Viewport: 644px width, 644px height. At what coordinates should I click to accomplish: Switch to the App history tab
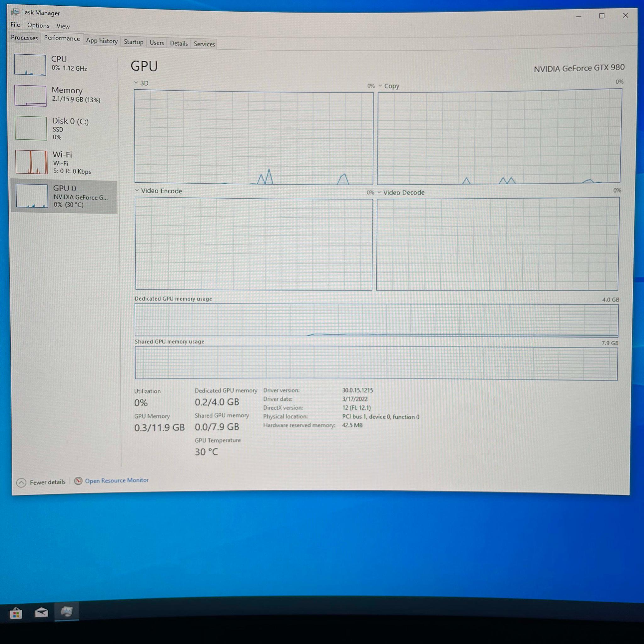point(102,41)
